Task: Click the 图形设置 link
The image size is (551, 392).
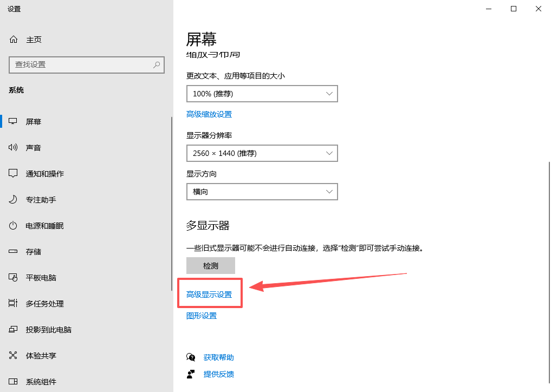Action: (202, 316)
